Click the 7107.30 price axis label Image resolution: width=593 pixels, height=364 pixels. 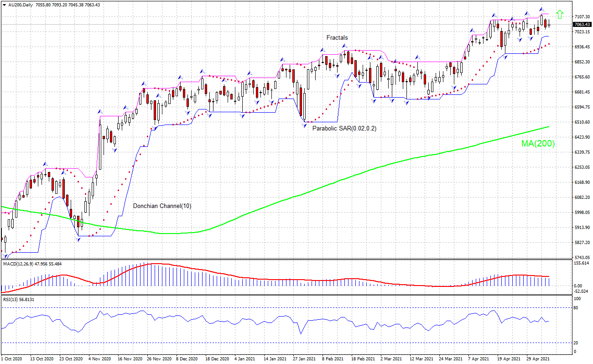coord(581,17)
